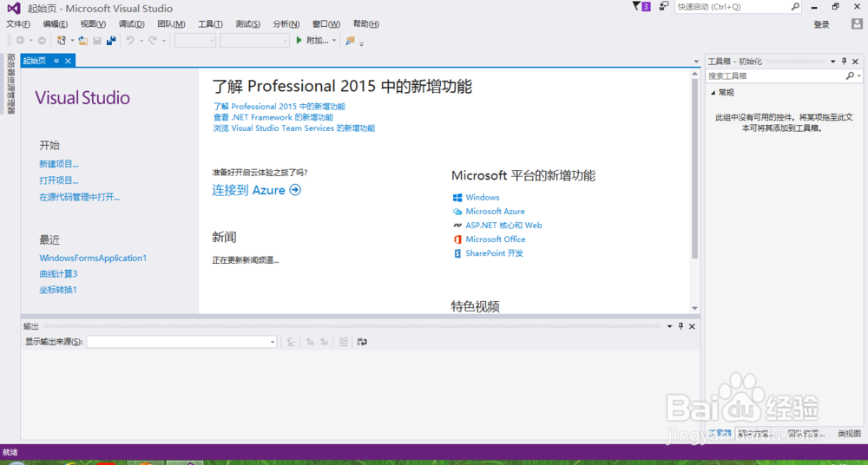
Task: Click the 登录 sign-in button
Action: tap(821, 24)
